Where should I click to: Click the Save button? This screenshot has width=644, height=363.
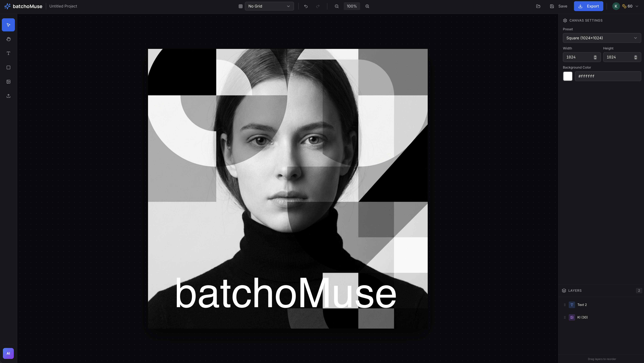[x=559, y=6]
